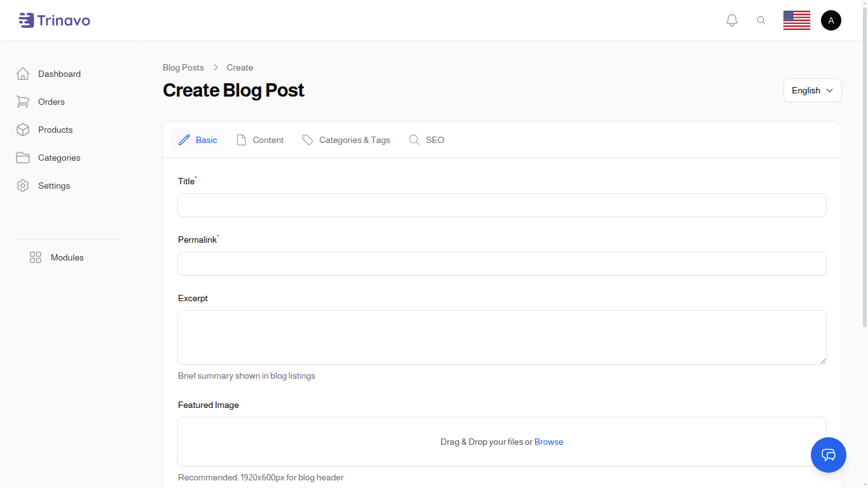This screenshot has height=488, width=868.
Task: Open the Modules grid icon
Action: (x=35, y=257)
